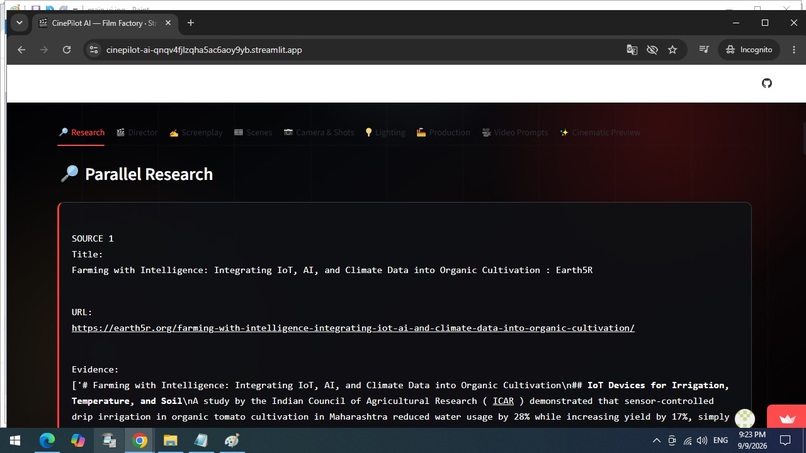The width and height of the screenshot is (806, 453).
Task: Open the network tray icon
Action: click(687, 441)
